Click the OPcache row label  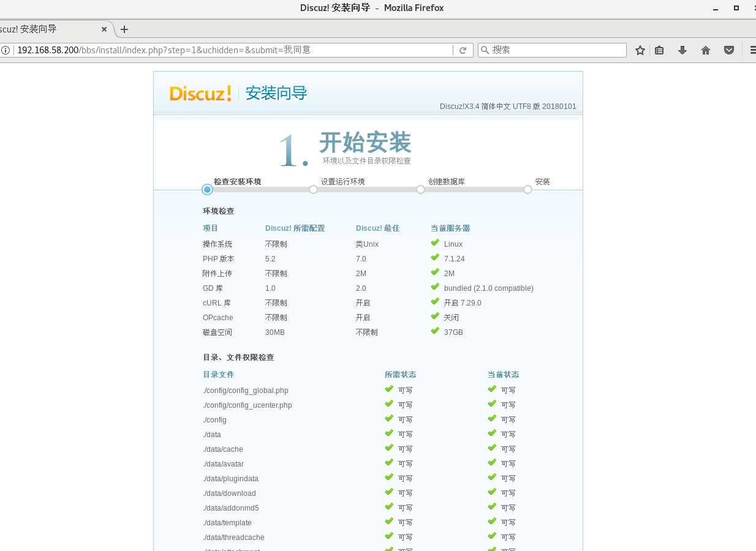pyautogui.click(x=218, y=318)
